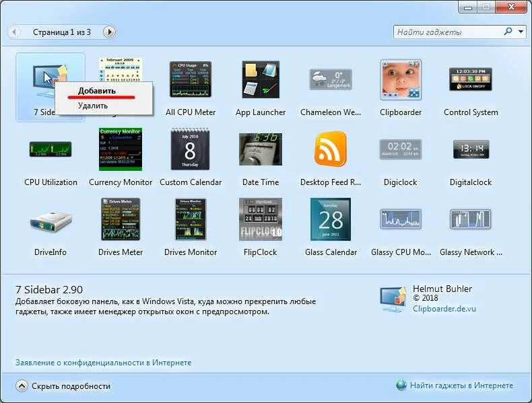Select the Custom Calendar gadget
Image resolution: width=532 pixels, height=403 pixels.
[191, 149]
